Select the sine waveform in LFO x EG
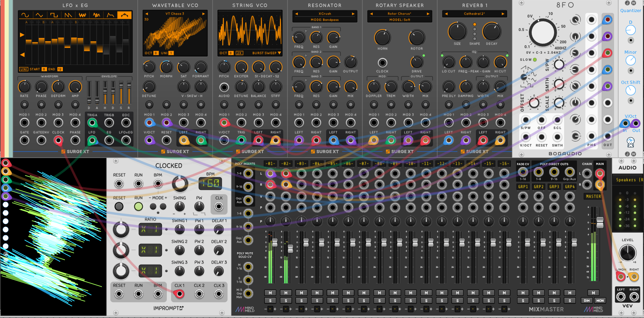The image size is (644, 318). point(25,15)
